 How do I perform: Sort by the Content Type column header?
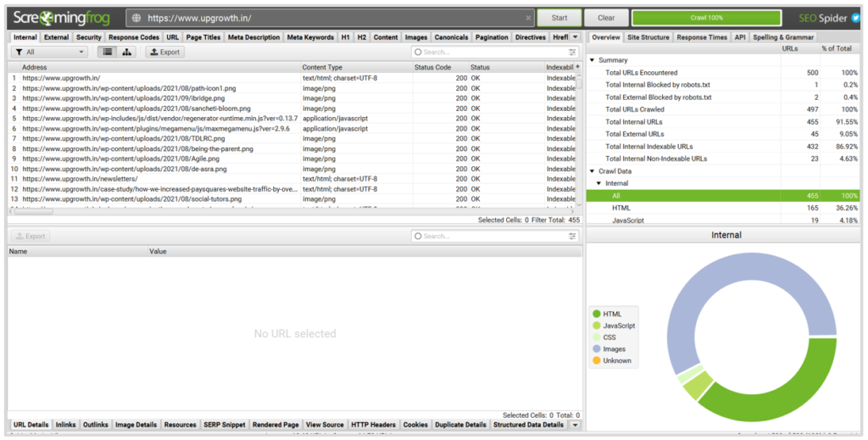point(356,67)
